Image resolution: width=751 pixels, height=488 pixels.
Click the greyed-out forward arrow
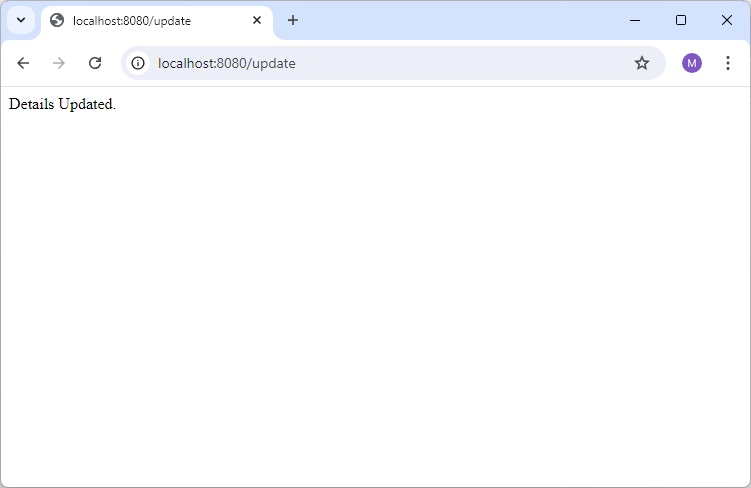59,63
